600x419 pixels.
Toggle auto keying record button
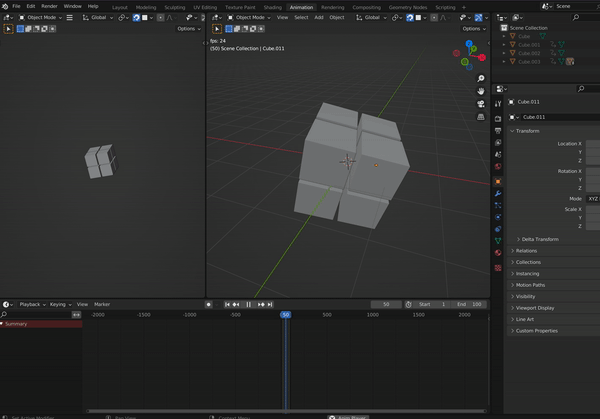point(208,304)
